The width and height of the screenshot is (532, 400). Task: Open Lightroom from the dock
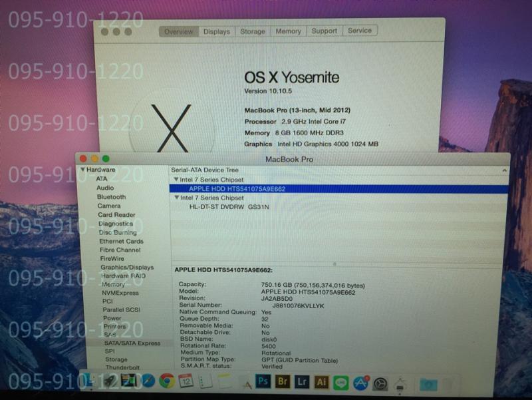(x=301, y=381)
